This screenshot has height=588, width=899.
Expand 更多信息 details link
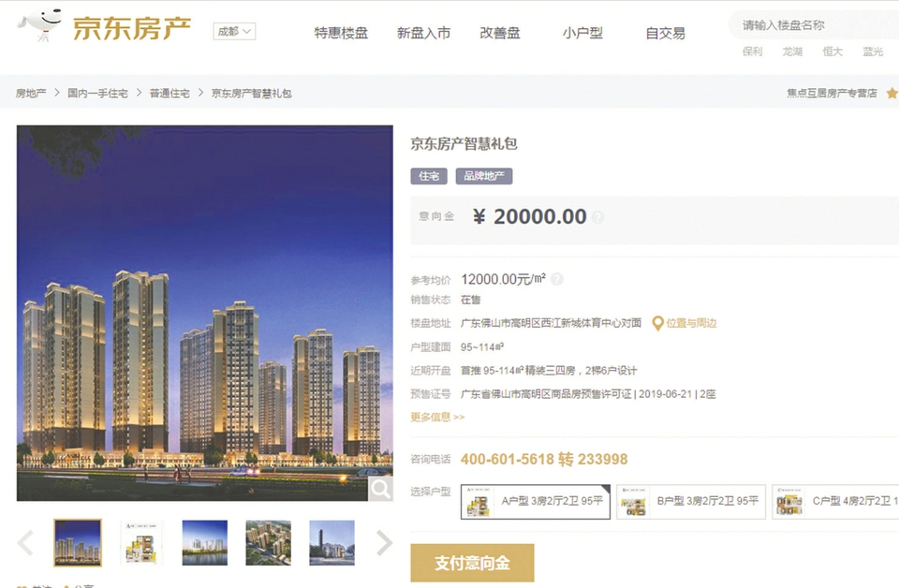[x=437, y=418]
